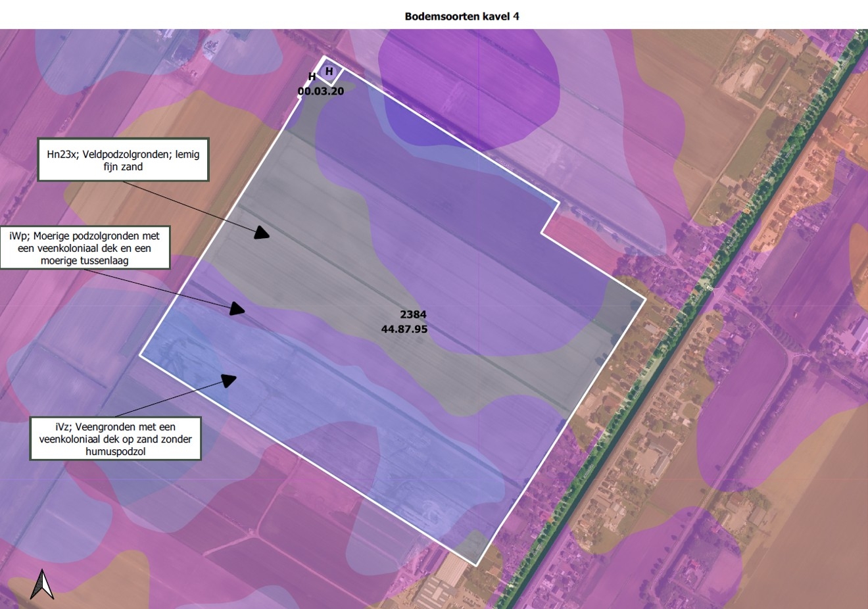Viewport: 868px width, 609px height.
Task: Click the H label left of small parcel
Action: (312, 77)
